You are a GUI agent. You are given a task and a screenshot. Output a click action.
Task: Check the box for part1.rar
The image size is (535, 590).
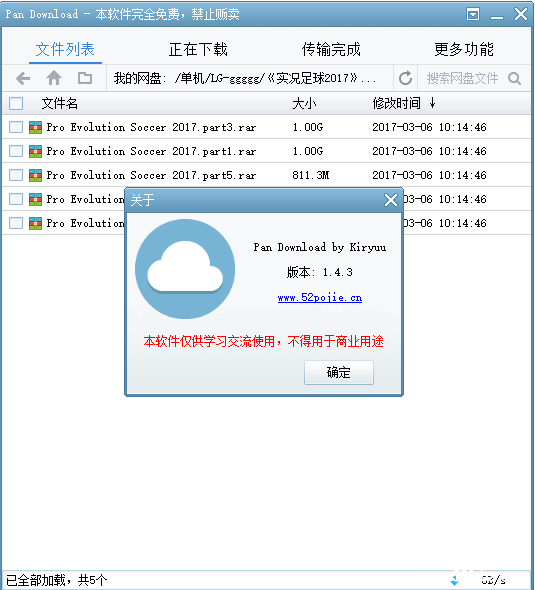pyautogui.click(x=16, y=151)
